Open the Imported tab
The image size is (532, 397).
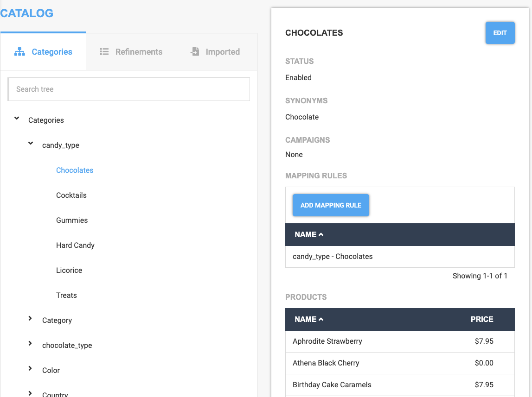(215, 52)
